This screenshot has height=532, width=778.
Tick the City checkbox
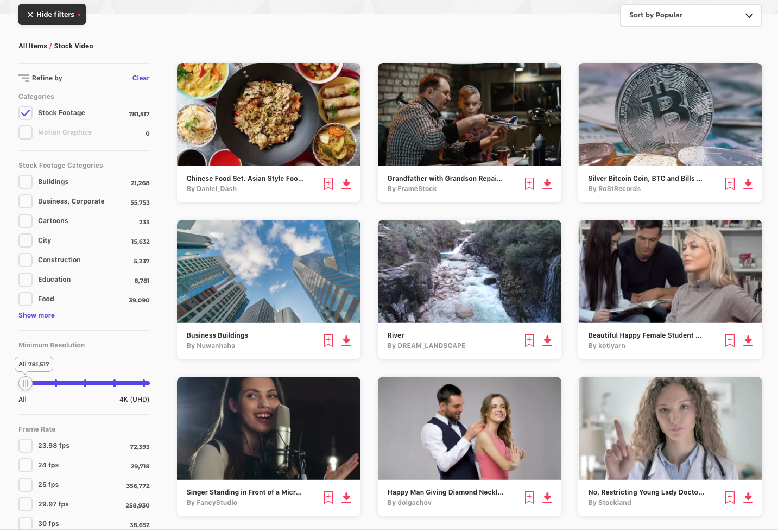click(26, 240)
